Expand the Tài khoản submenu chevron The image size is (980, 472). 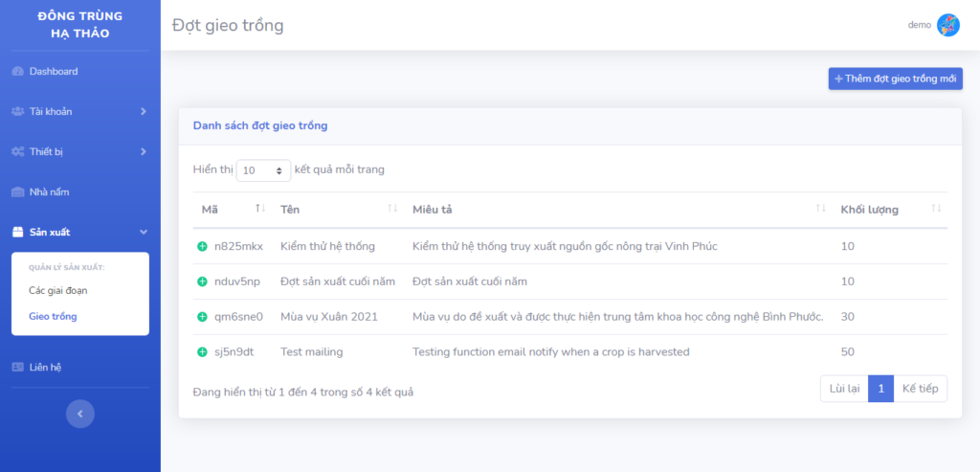143,112
